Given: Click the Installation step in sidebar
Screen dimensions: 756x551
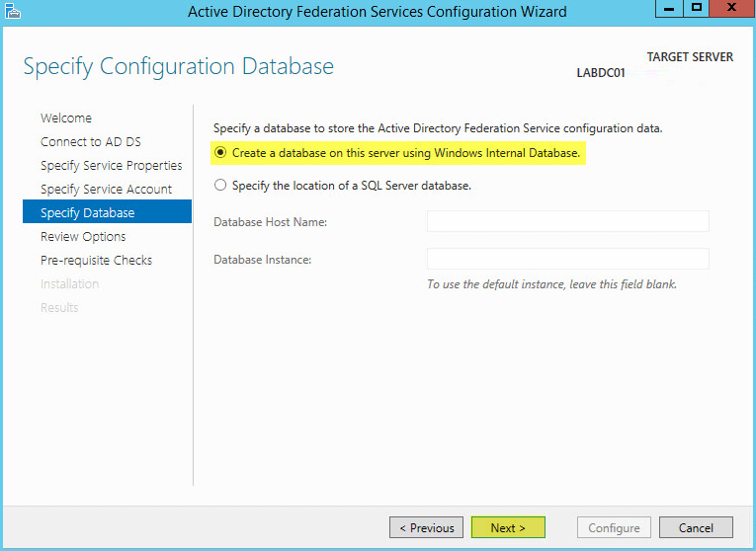Looking at the screenshot, I should click(x=69, y=283).
